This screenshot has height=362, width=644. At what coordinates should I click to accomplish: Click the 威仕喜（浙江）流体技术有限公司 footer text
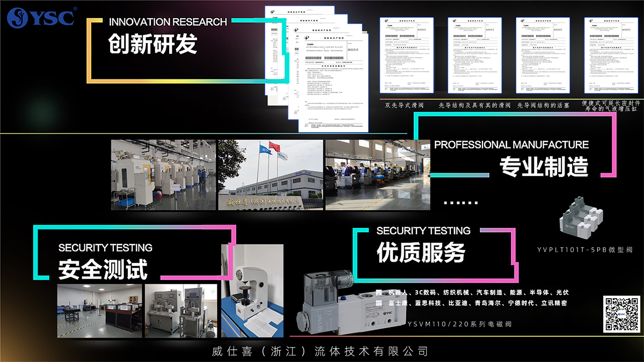(x=321, y=351)
